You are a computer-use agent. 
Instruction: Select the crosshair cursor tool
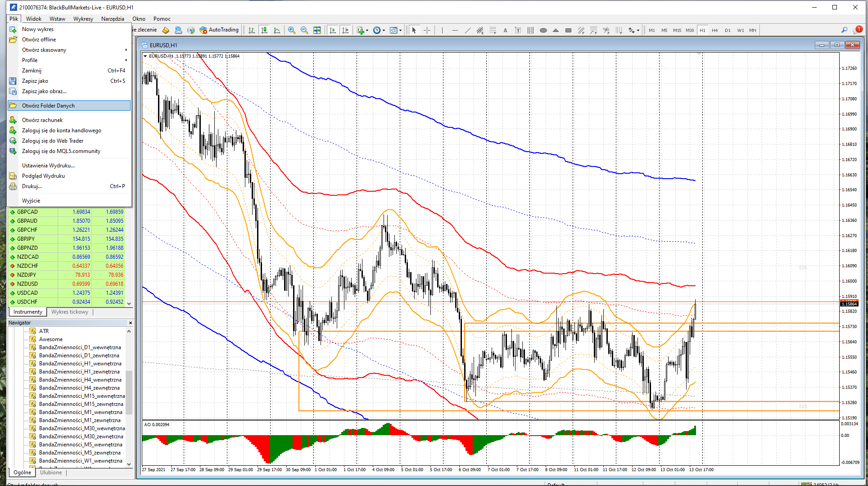[x=427, y=30]
